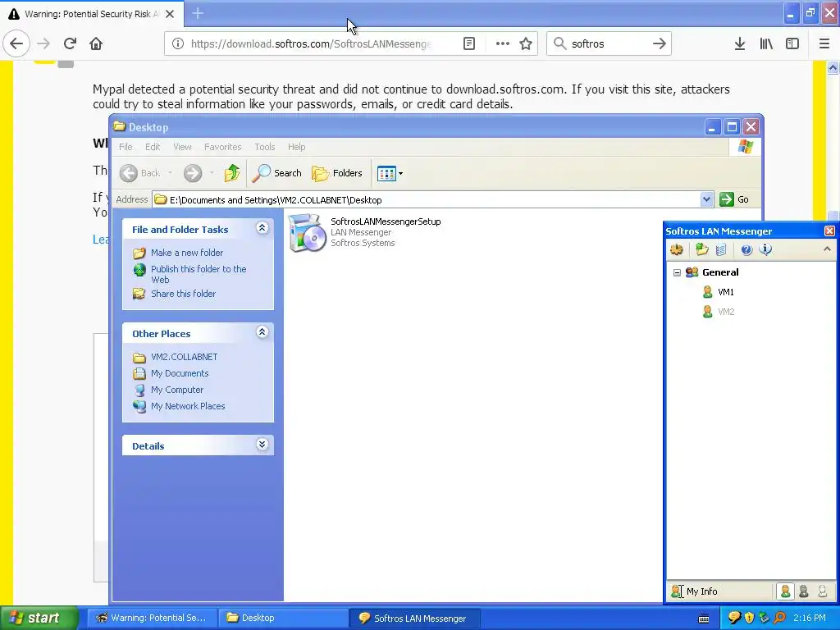The height and width of the screenshot is (630, 840).
Task: Open the browser library icon
Action: click(x=766, y=44)
